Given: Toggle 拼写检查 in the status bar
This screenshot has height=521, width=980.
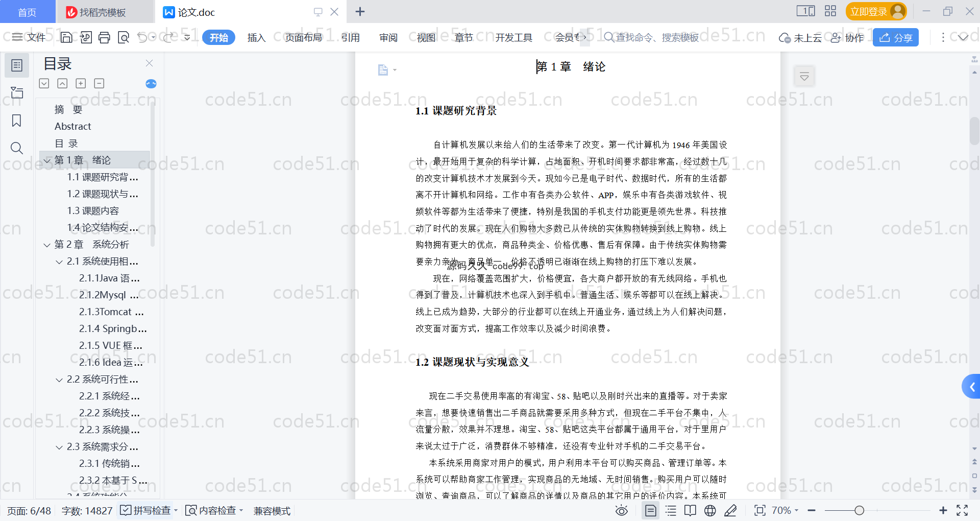Looking at the screenshot, I should tap(145, 510).
